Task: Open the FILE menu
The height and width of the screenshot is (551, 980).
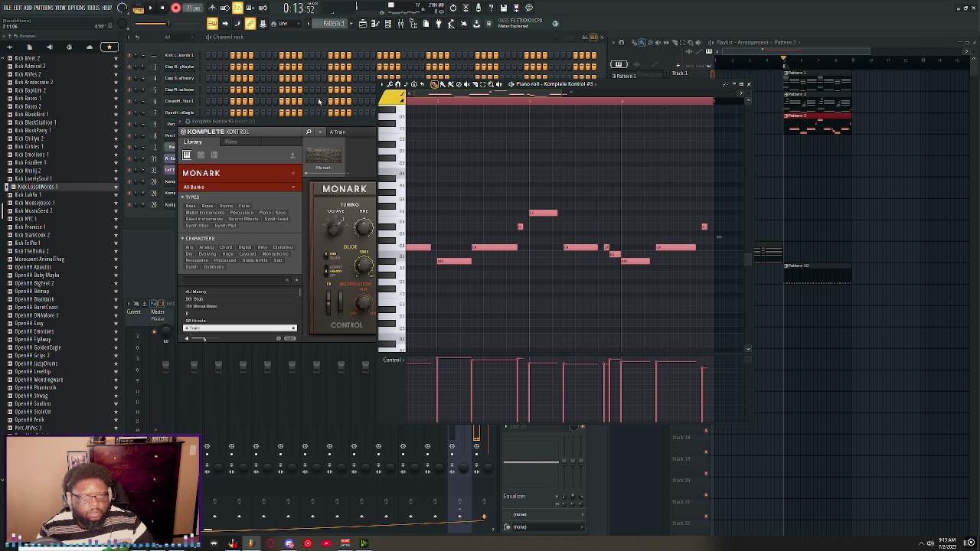Action: pyautogui.click(x=7, y=8)
